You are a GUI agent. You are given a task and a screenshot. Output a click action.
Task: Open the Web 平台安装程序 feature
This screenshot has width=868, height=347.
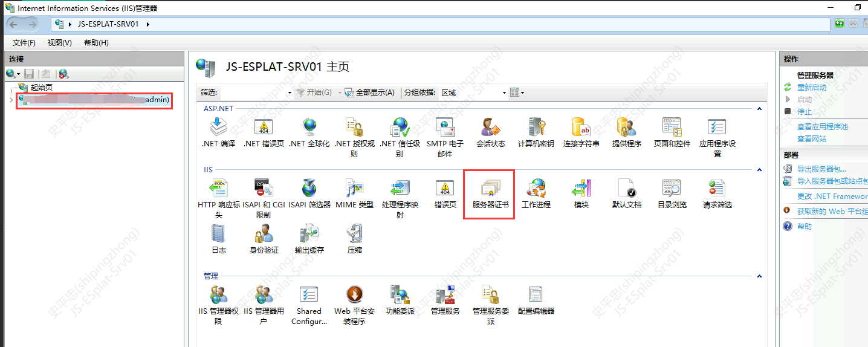point(354,305)
